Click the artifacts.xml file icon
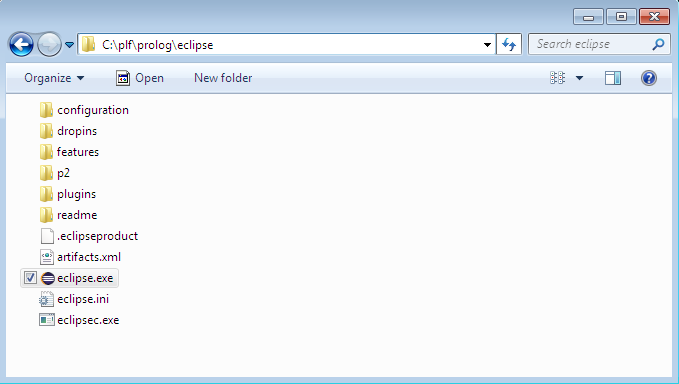 tap(47, 257)
